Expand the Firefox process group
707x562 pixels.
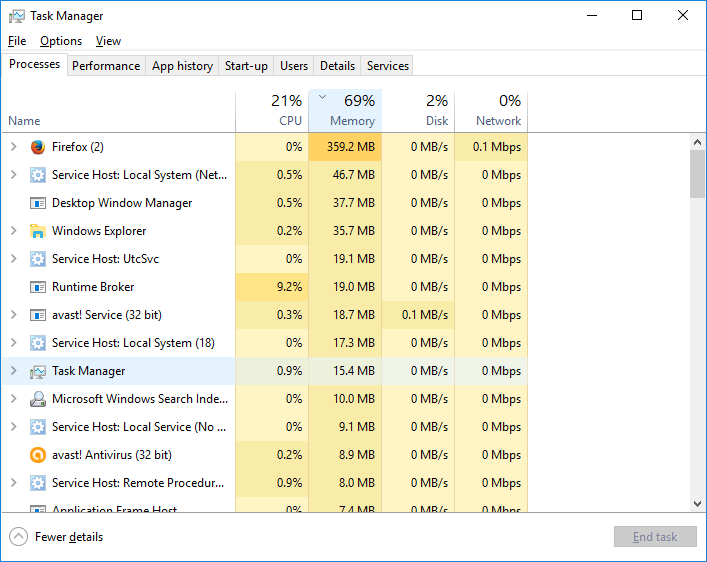[x=13, y=147]
